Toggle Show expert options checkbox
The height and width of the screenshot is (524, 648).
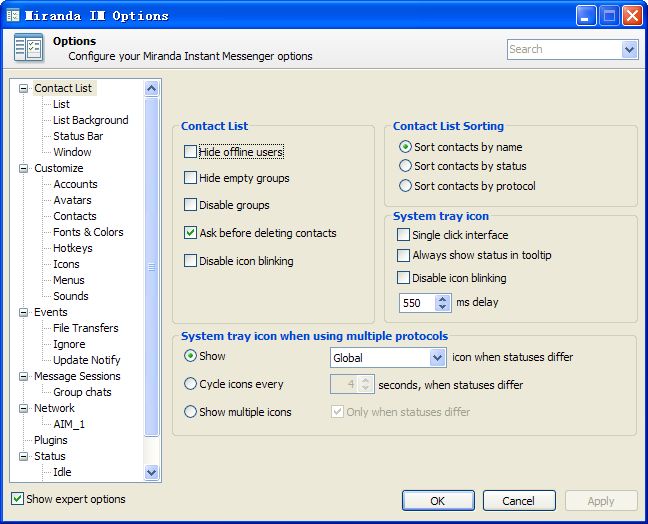(x=17, y=499)
